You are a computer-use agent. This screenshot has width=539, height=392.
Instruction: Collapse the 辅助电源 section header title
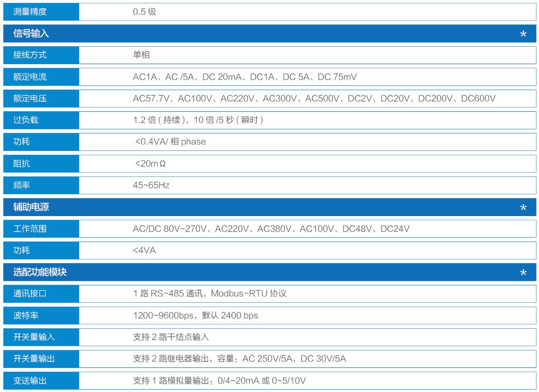pyautogui.click(x=31, y=207)
